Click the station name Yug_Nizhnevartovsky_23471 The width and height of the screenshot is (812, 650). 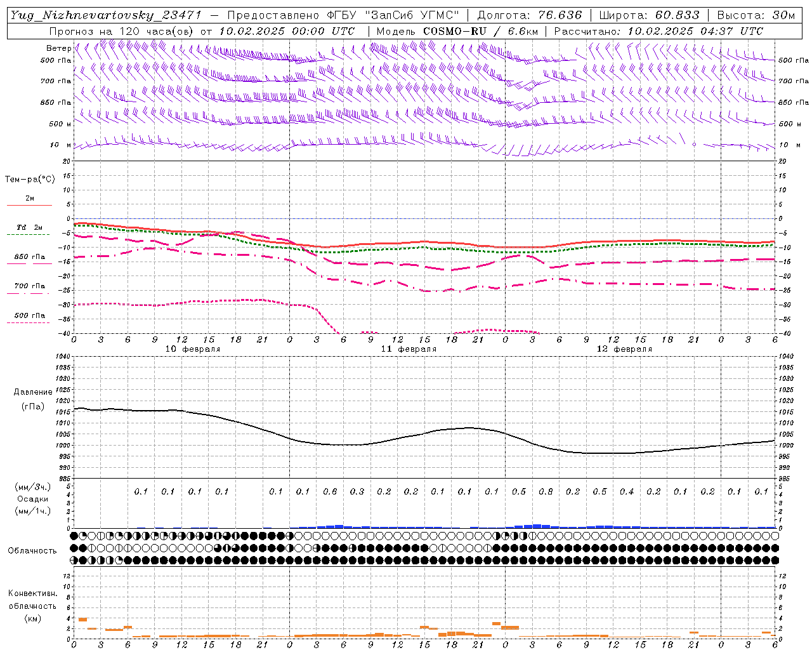click(106, 15)
